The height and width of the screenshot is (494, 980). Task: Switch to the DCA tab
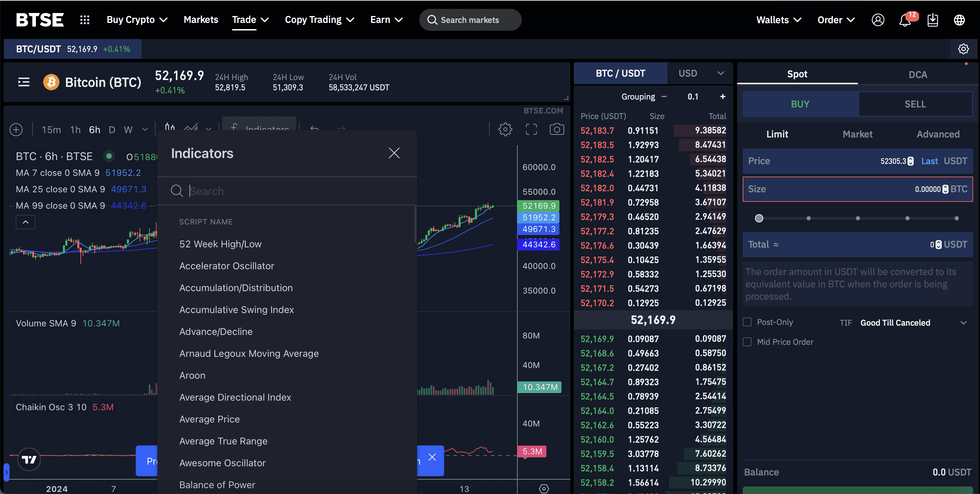918,74
